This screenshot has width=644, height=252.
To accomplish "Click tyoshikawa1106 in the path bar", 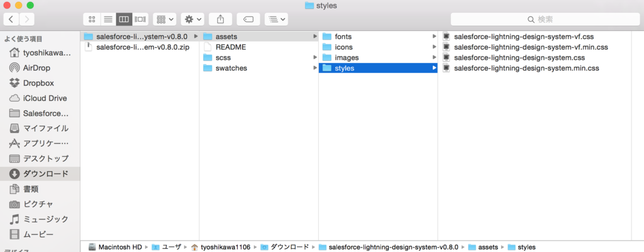I will tap(221, 247).
